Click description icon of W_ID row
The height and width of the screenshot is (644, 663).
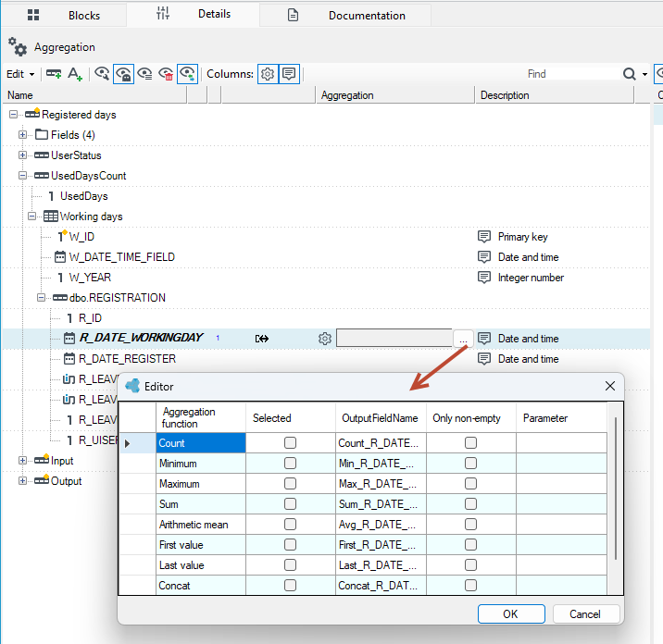point(484,237)
